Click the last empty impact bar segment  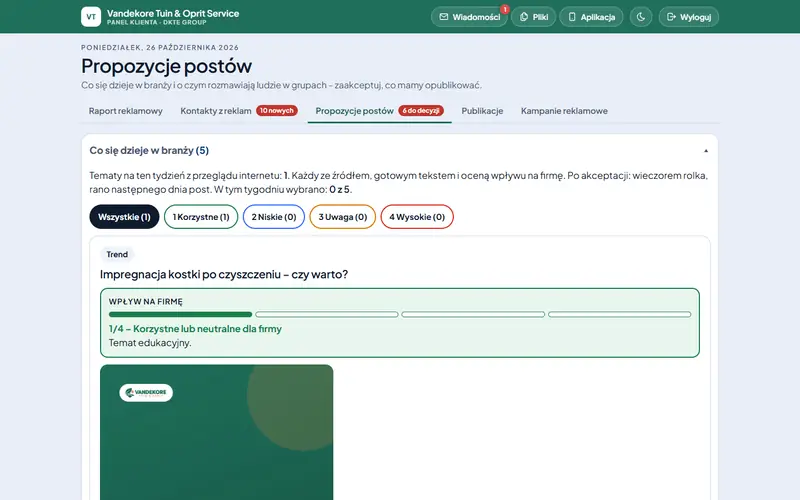coord(619,314)
